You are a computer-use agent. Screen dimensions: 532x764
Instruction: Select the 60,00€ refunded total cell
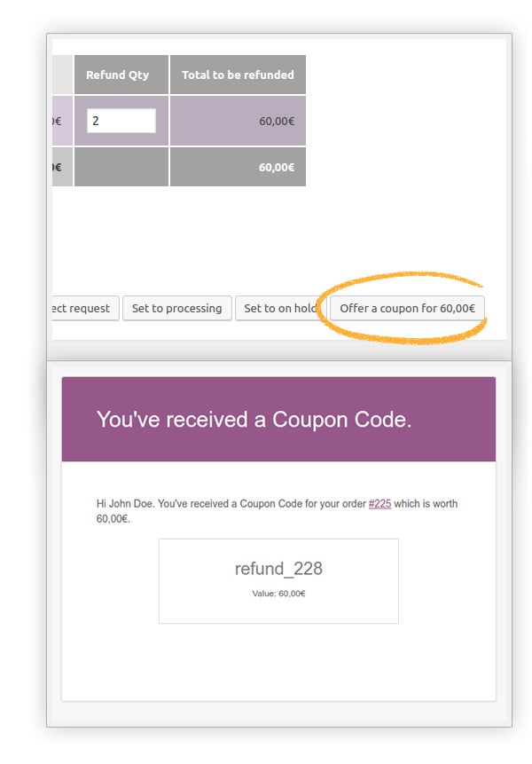[x=236, y=118]
